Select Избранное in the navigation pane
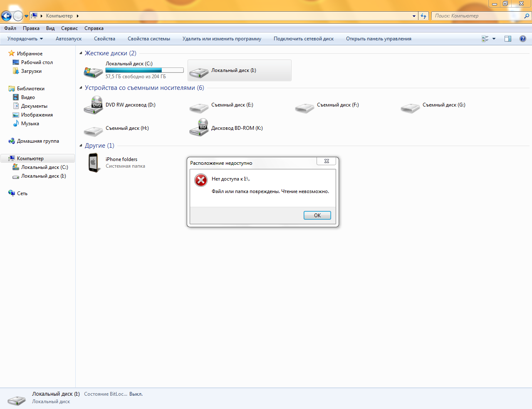Screen dimensions: 532x409 30,54
